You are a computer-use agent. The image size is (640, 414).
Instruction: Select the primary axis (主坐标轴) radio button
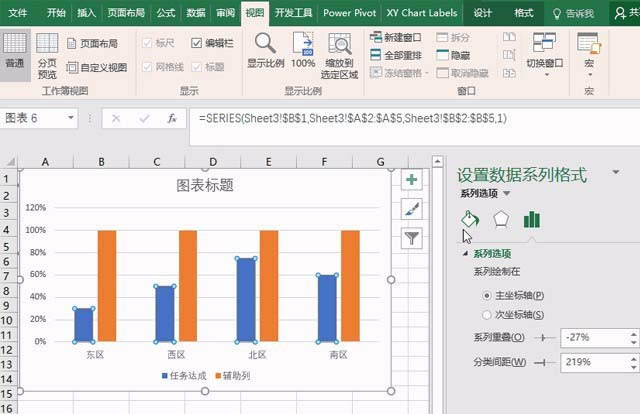tap(487, 296)
